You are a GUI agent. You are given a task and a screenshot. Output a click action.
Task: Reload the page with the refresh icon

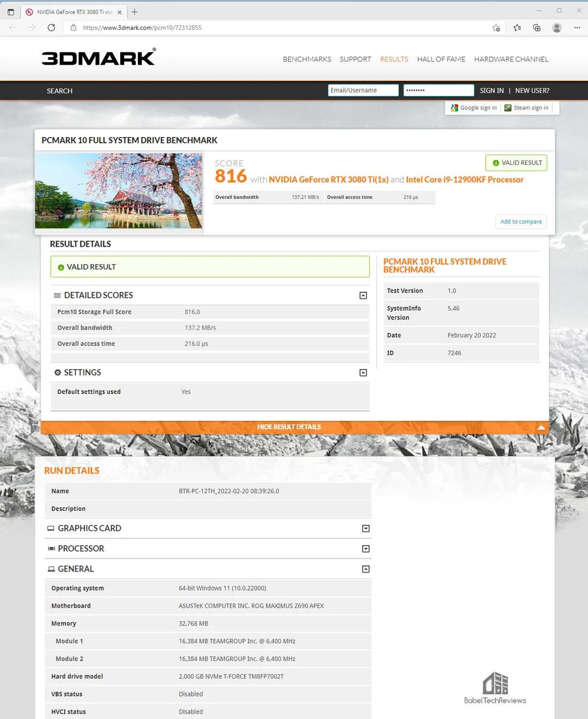51,27
